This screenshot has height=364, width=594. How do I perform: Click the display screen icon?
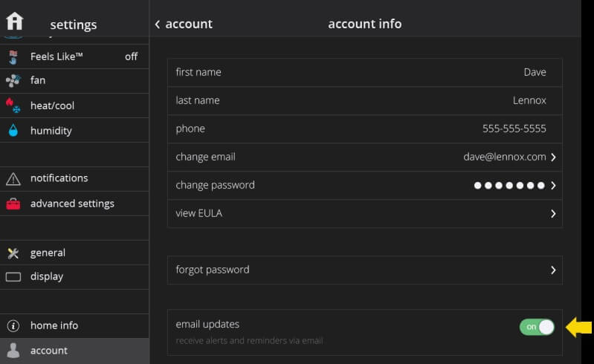(x=13, y=277)
